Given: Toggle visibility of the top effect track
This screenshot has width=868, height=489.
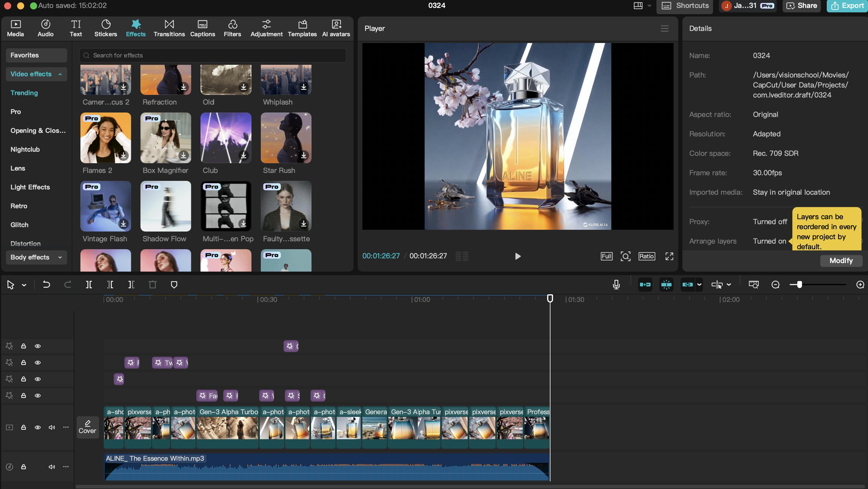Looking at the screenshot, I should pyautogui.click(x=38, y=346).
